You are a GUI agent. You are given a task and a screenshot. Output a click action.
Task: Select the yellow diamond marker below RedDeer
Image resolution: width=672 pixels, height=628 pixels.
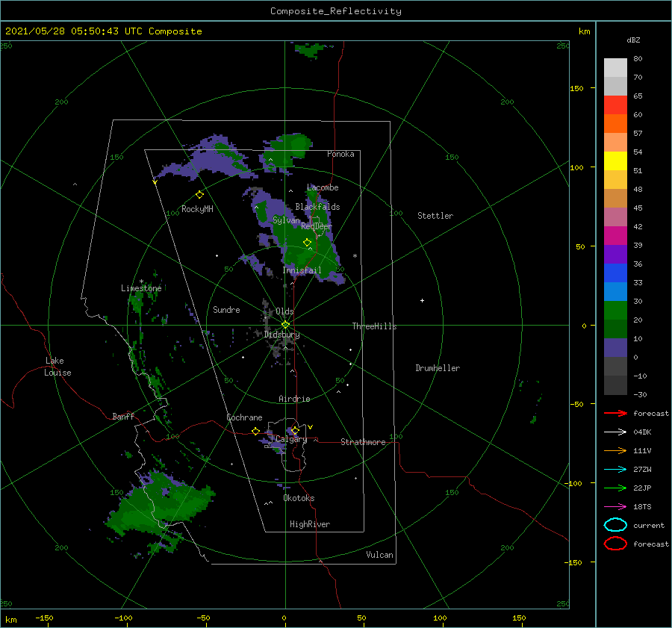[308, 242]
